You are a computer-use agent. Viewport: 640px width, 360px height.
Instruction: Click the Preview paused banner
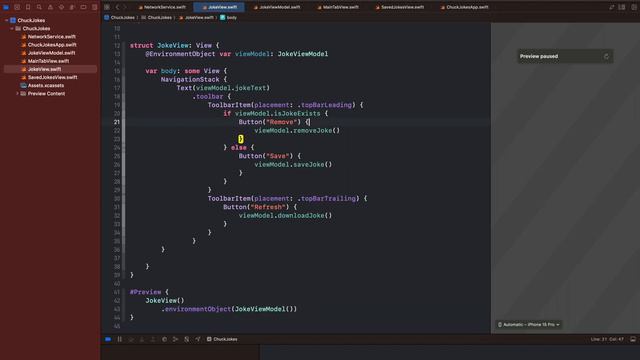(565, 56)
